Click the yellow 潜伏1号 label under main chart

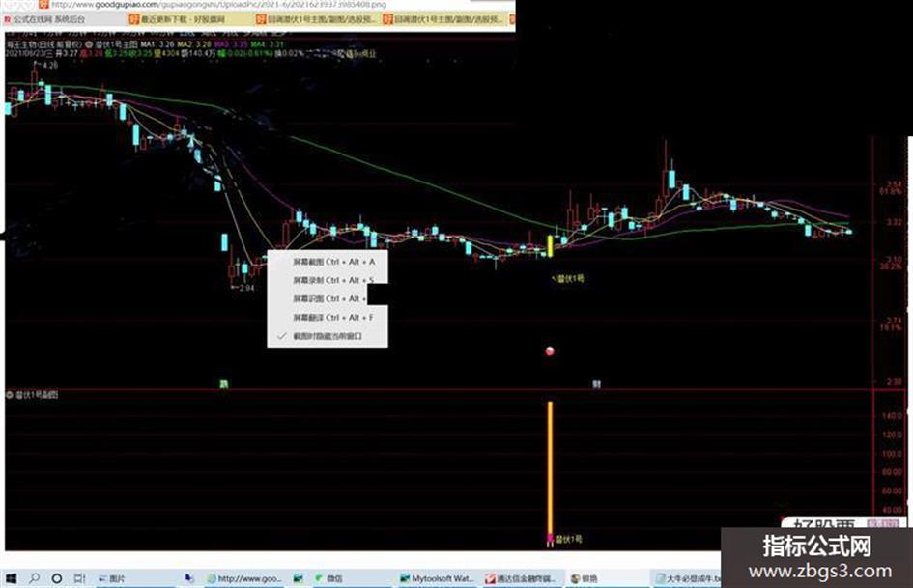[571, 279]
